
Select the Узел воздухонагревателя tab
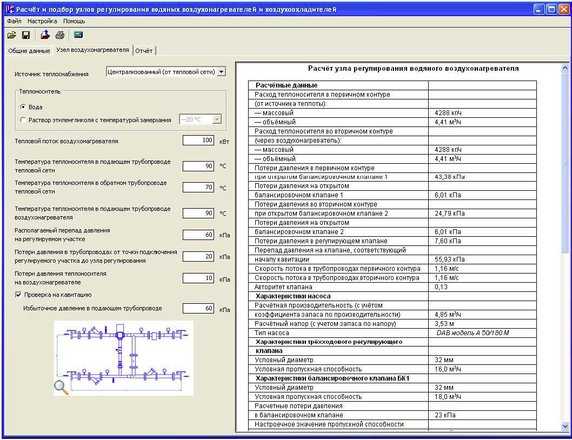(x=93, y=50)
